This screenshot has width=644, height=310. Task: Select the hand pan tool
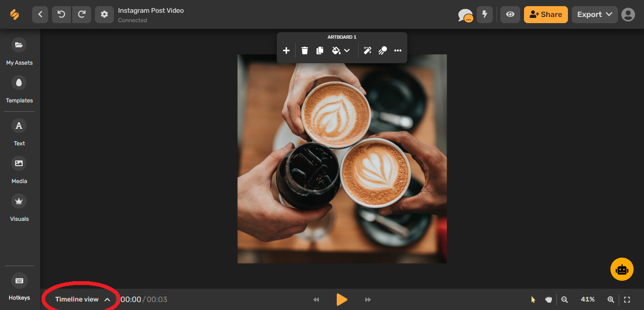549,300
